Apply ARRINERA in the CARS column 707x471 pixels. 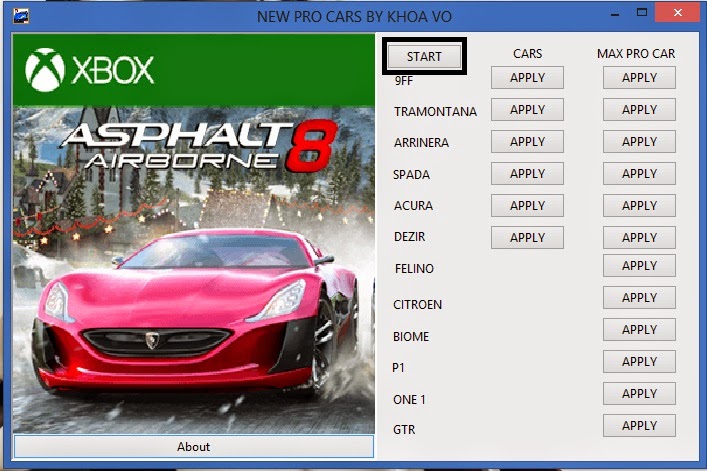coord(527,142)
